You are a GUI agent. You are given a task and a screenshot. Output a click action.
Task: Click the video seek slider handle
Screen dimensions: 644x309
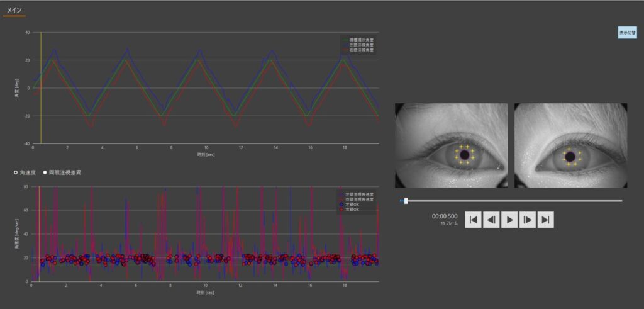coord(406,201)
